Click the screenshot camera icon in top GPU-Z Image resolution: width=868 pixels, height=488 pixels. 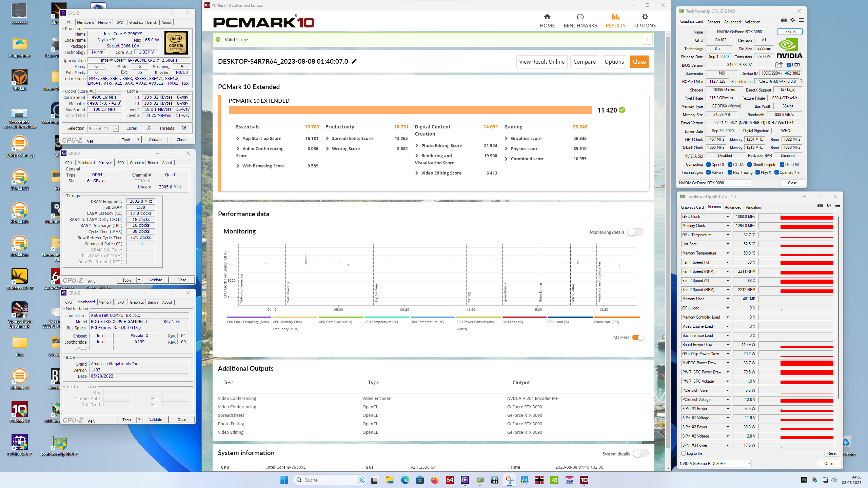[784, 20]
